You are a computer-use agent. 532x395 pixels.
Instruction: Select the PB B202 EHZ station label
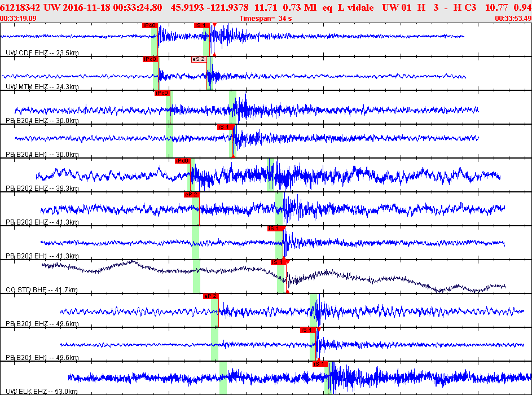(x=42, y=188)
